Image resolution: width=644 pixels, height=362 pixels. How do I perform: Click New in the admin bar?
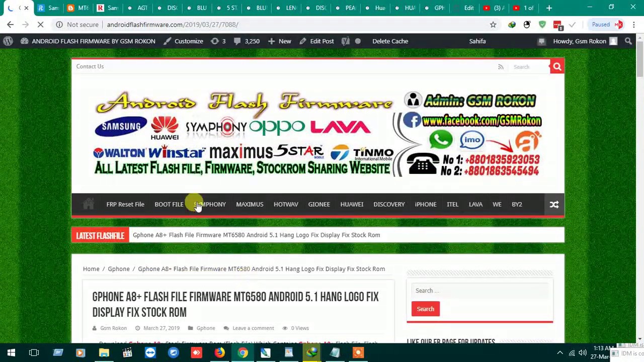pyautogui.click(x=280, y=41)
